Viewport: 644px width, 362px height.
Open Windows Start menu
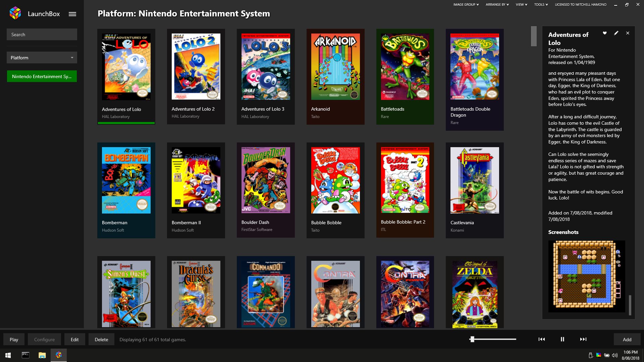click(8, 355)
